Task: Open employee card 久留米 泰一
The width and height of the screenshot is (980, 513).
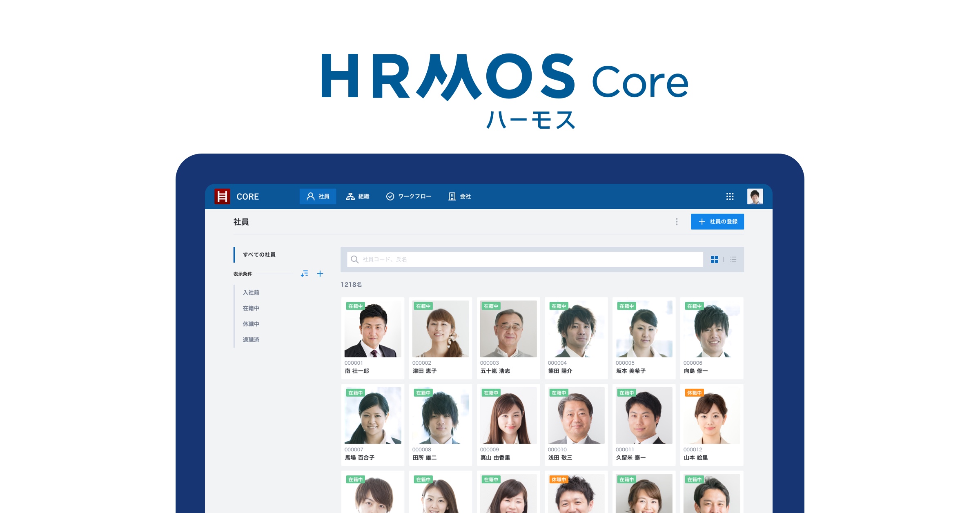Action: click(644, 425)
